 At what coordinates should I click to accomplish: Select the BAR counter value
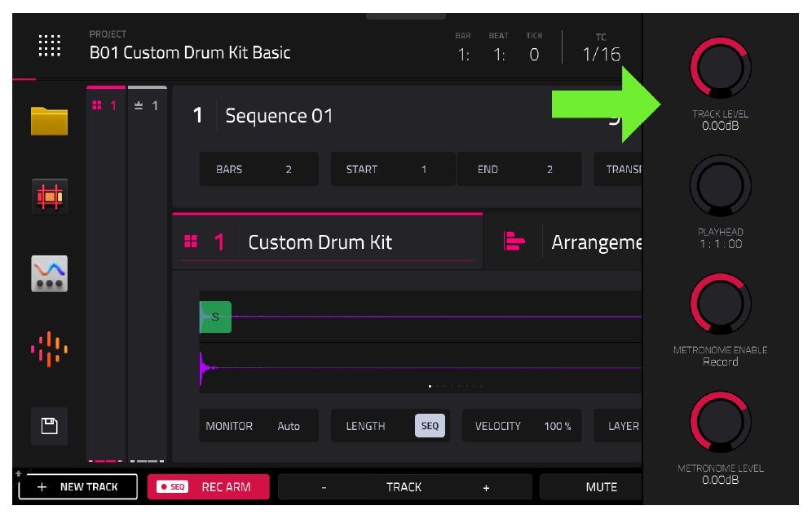(463, 54)
